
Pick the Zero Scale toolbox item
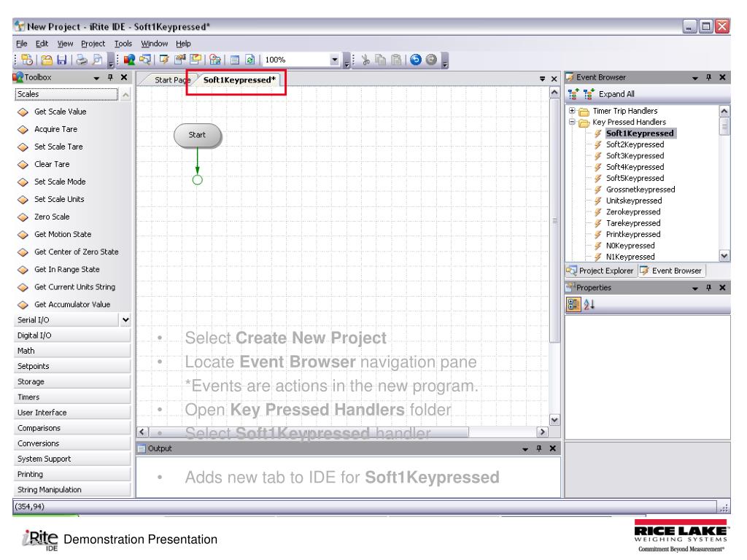(52, 217)
